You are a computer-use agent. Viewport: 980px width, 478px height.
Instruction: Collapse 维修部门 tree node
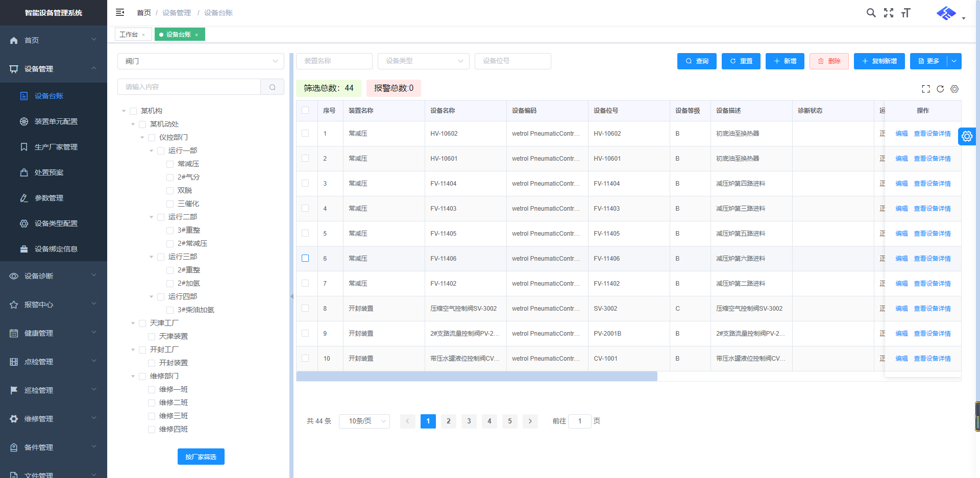click(x=133, y=376)
